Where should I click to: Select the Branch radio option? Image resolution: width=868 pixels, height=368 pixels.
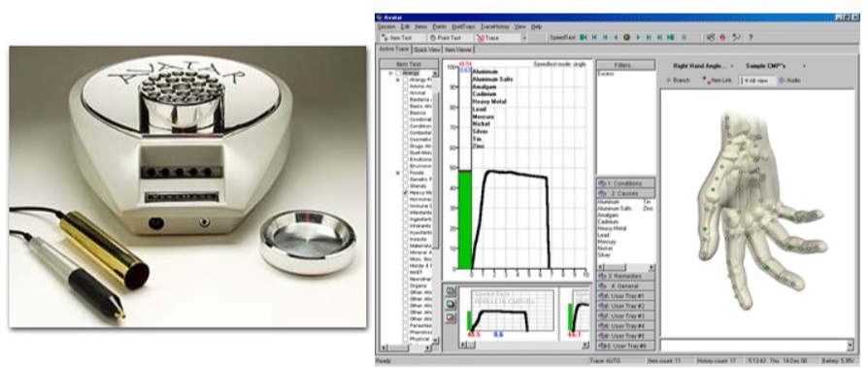pos(668,81)
